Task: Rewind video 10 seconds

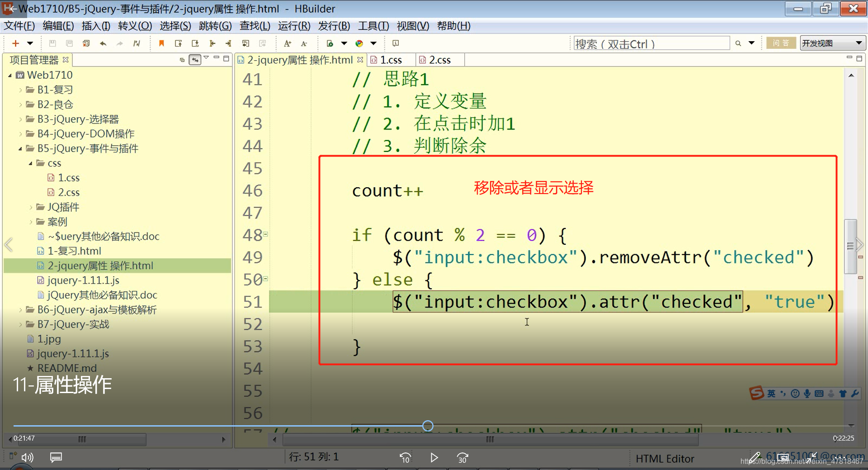Action: (405, 458)
